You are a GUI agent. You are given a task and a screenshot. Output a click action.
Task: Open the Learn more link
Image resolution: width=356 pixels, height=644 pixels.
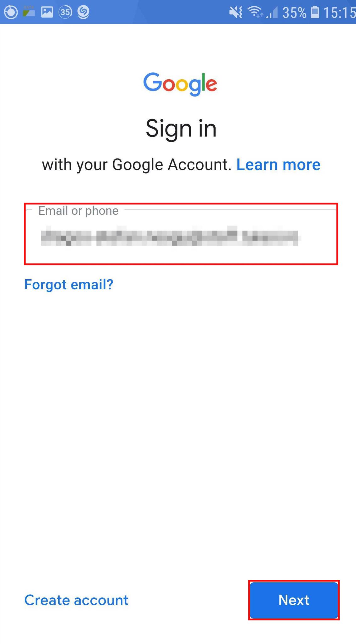(x=278, y=164)
